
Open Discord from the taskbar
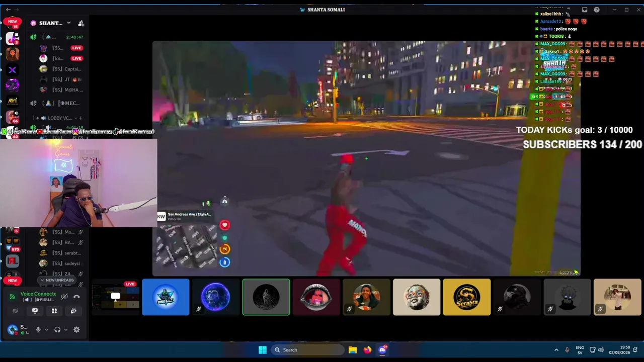(x=383, y=350)
